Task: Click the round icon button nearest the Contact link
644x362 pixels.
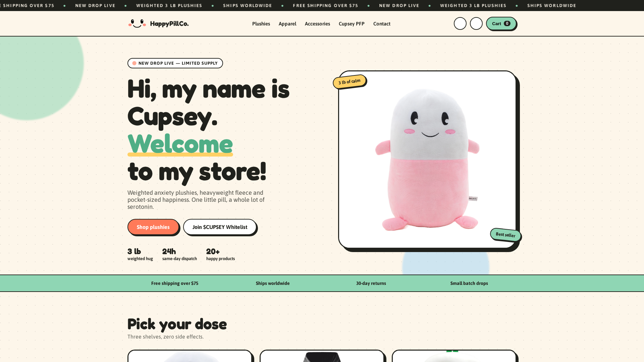Action: 460,23
